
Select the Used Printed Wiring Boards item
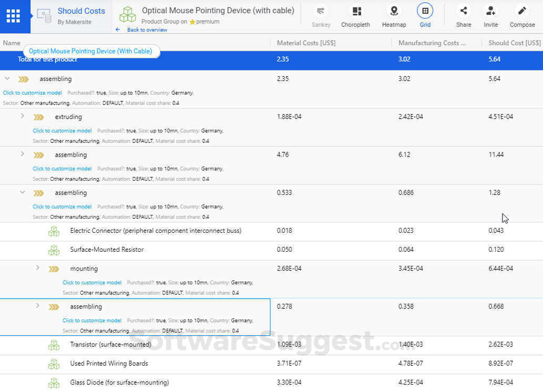pyautogui.click(x=109, y=364)
